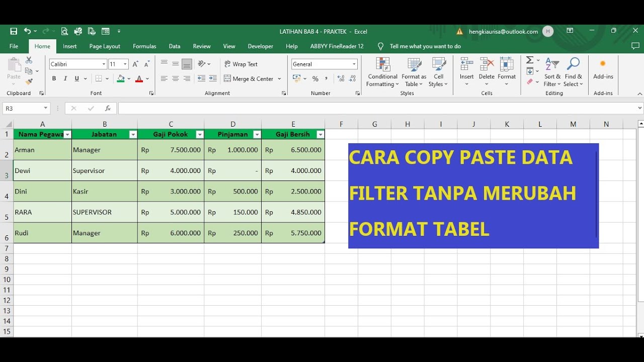Toggle Italic formatting
Image resolution: width=644 pixels, height=362 pixels.
click(65, 78)
